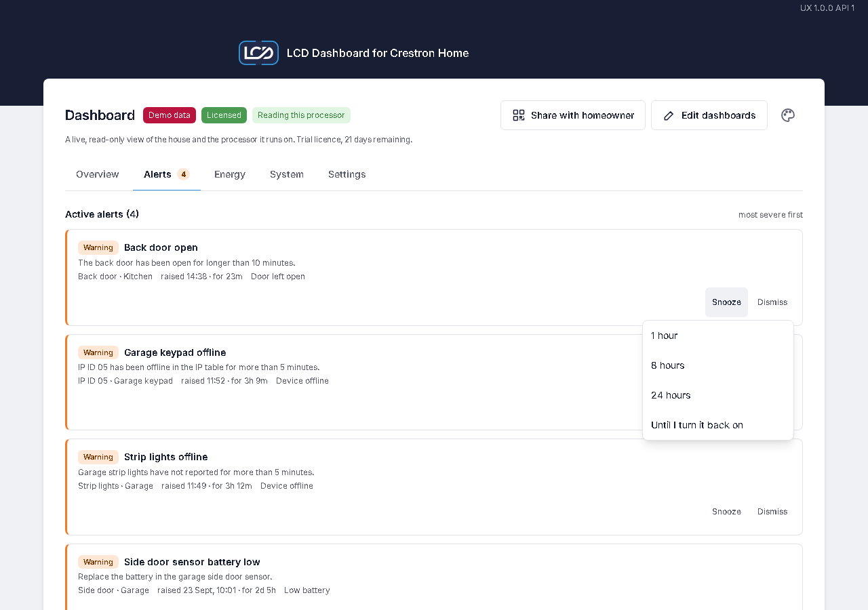
Task: Click the Dashboard heading
Action: (100, 115)
